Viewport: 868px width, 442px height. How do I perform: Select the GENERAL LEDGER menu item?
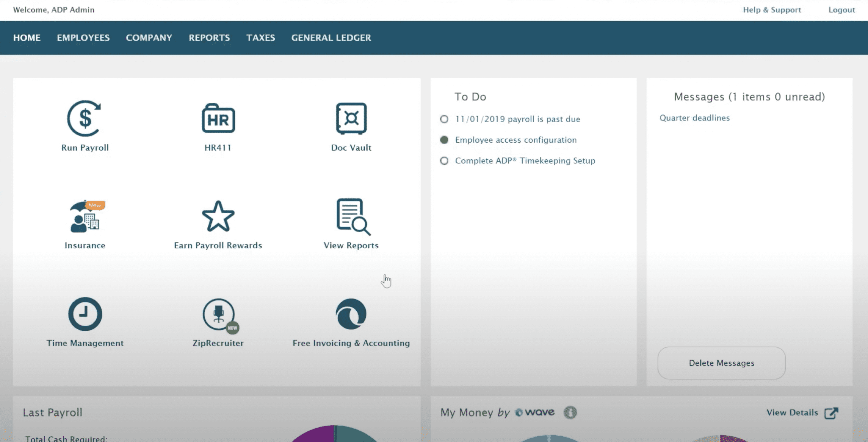(x=331, y=38)
